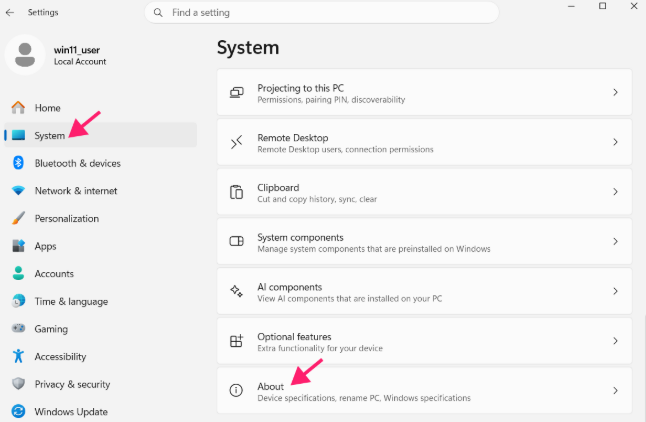Open Windows Update label
The width and height of the screenshot is (646, 422).
coord(71,412)
